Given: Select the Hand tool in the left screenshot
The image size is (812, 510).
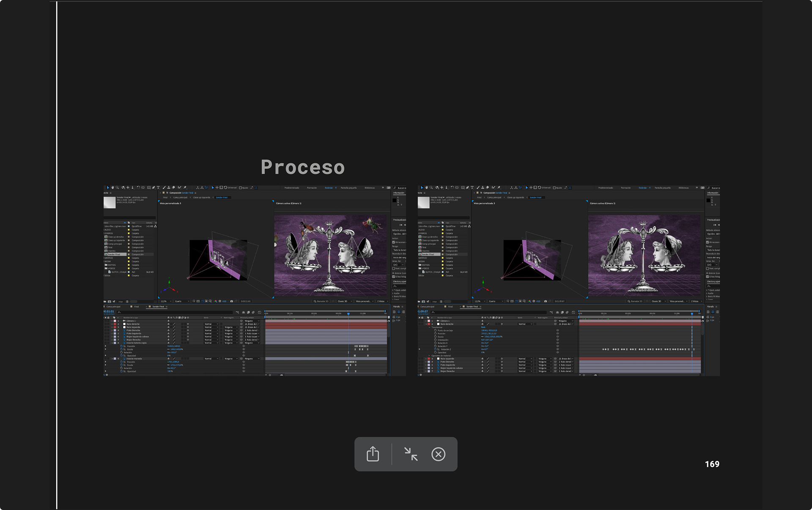Looking at the screenshot, I should (112, 187).
